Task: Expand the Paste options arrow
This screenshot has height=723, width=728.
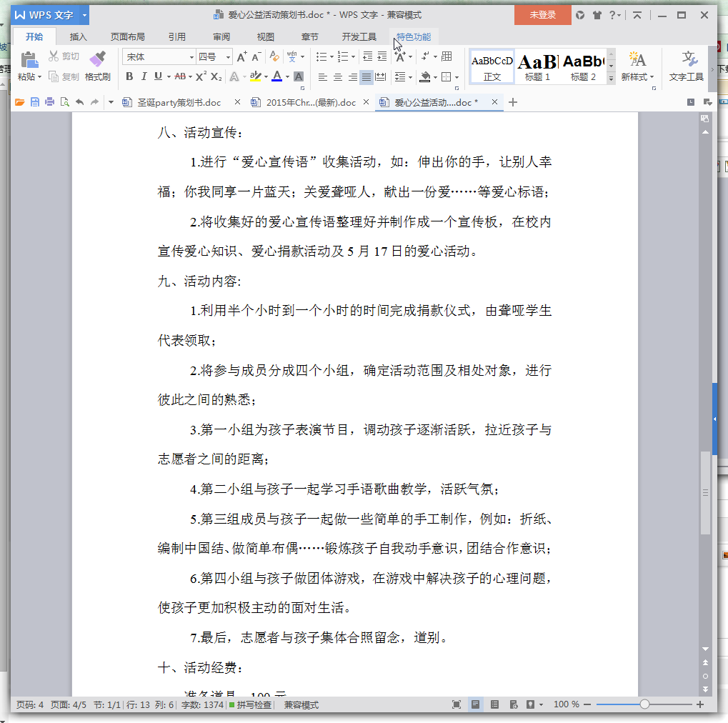Action: 39,77
